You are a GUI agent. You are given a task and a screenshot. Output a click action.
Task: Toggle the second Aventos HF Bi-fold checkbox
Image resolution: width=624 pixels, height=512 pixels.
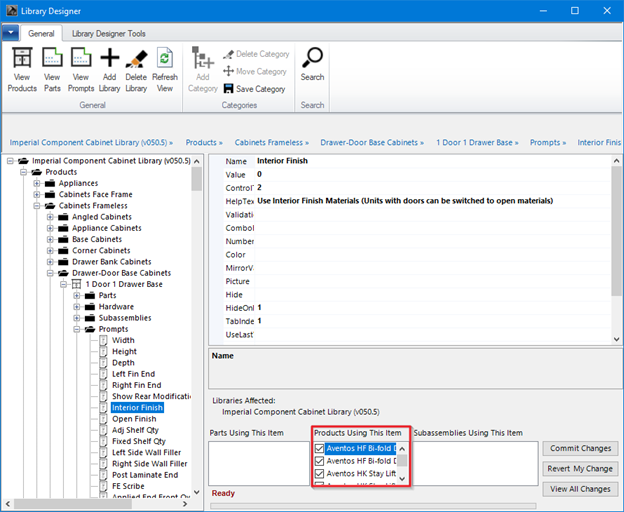[320, 461]
